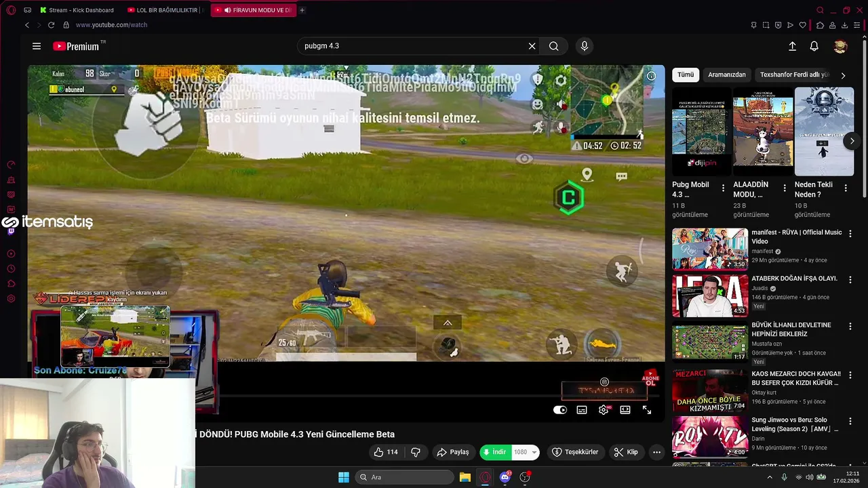Dislike the video
Screen dimensions: 868x488
(x=416, y=452)
